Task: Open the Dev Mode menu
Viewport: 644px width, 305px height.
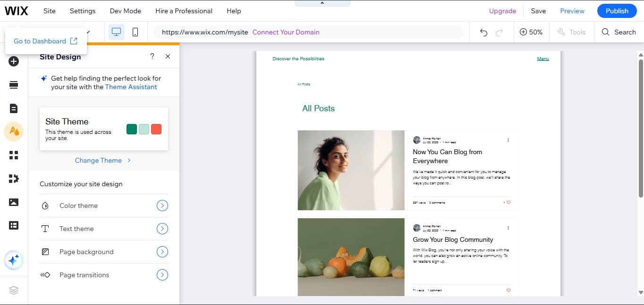Action: 125,10
